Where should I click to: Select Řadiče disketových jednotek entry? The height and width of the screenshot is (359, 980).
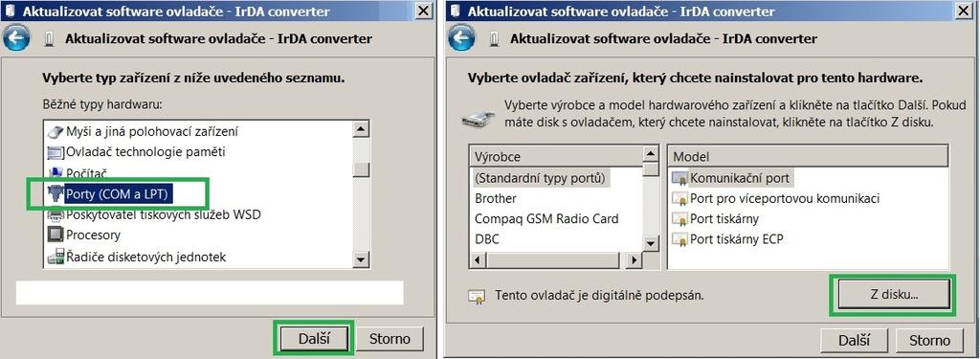coord(145,258)
